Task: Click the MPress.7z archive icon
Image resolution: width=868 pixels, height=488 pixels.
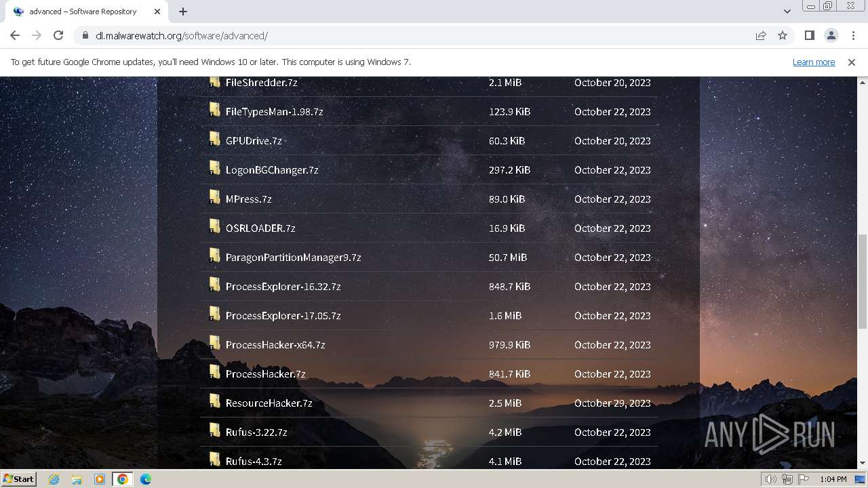Action: pyautogui.click(x=215, y=197)
